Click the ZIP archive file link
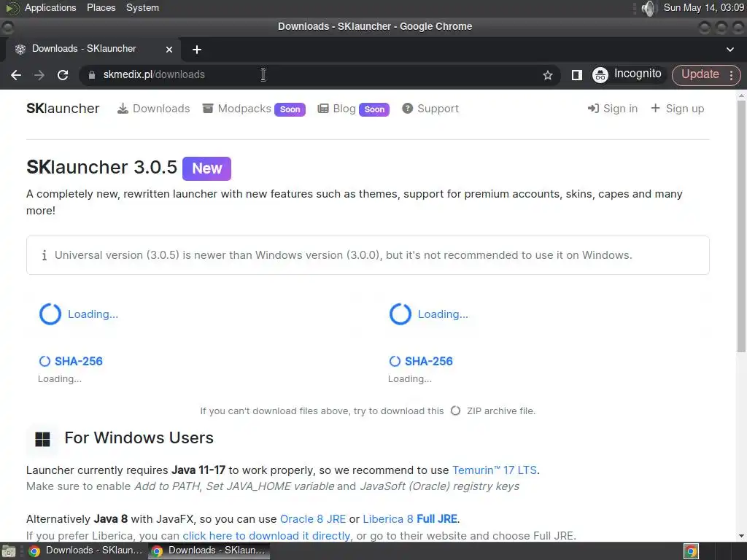The image size is (747, 560). coord(500,411)
